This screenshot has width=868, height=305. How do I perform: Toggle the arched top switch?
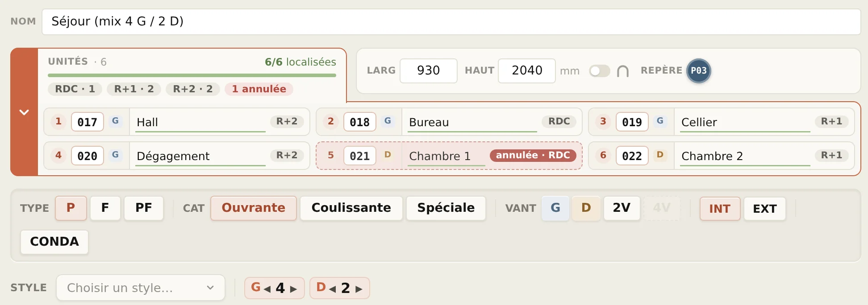coord(599,71)
